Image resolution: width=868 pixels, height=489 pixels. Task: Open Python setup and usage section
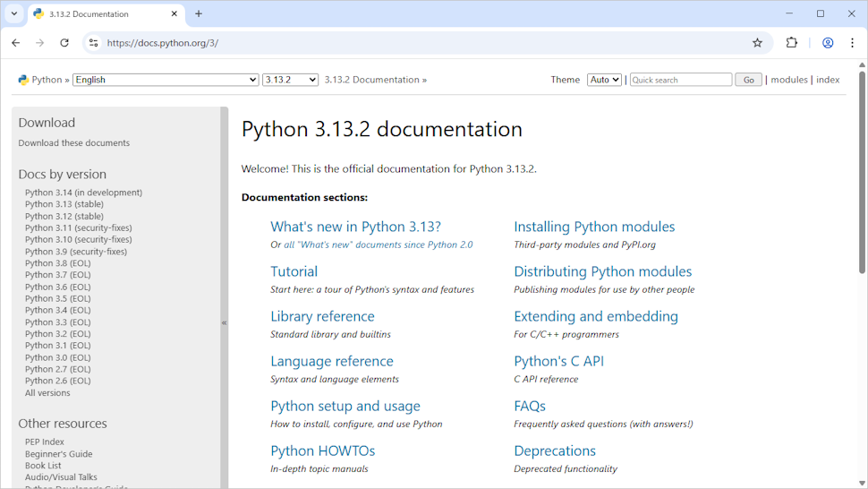(x=345, y=407)
